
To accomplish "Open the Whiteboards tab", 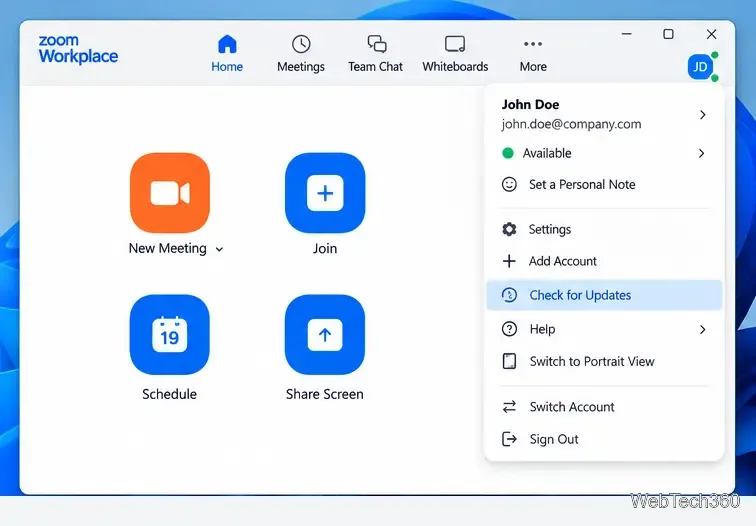I will point(455,54).
